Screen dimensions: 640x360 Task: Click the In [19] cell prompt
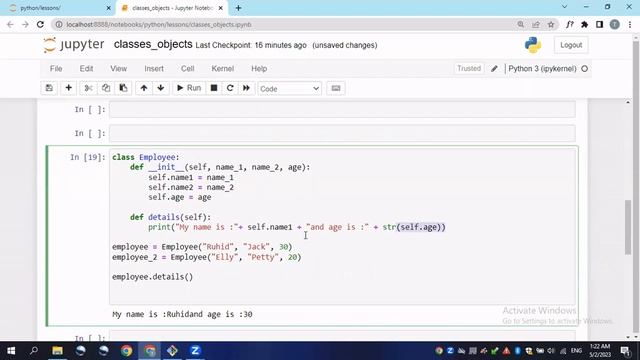[87, 157]
